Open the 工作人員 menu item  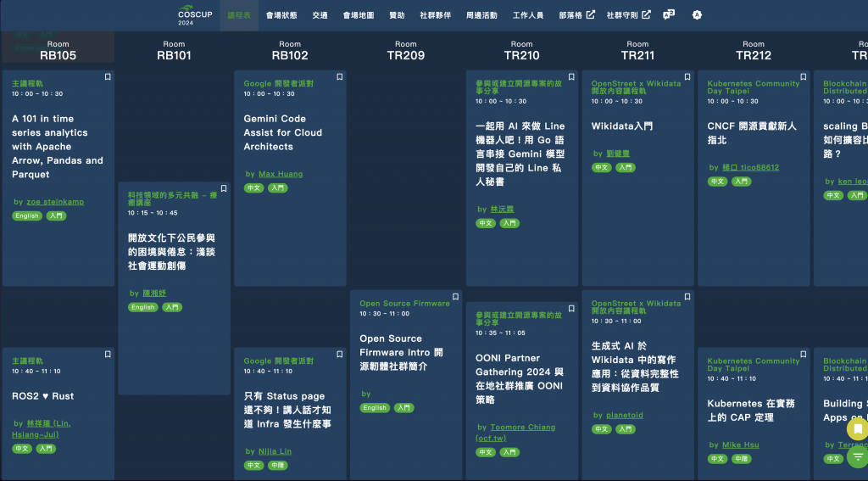528,15
